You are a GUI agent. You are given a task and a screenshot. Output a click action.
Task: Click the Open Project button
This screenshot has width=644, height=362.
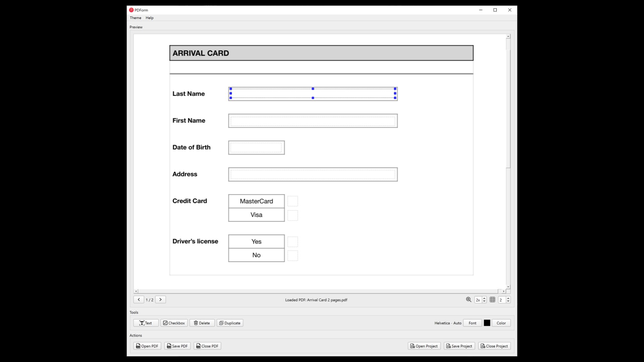pos(424,346)
